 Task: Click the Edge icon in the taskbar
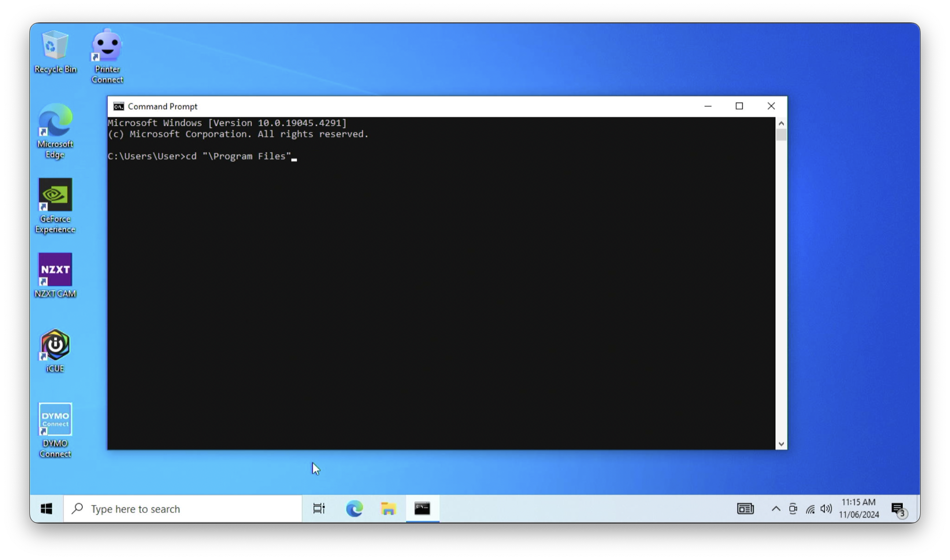tap(354, 509)
